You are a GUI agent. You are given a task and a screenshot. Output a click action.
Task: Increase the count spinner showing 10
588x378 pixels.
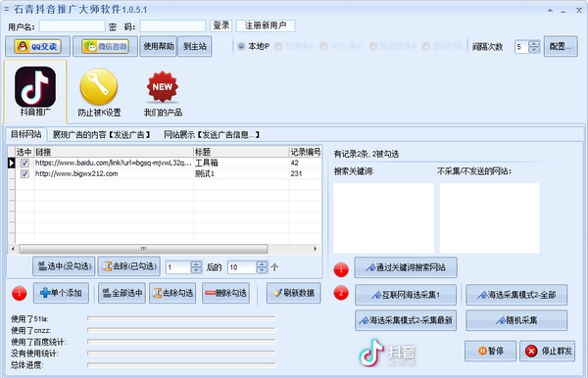262,264
